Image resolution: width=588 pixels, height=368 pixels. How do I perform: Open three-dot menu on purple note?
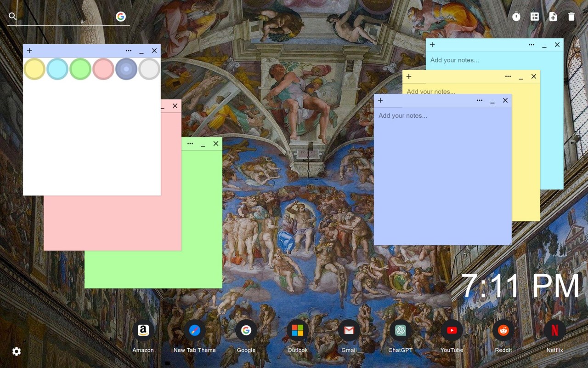click(x=480, y=100)
